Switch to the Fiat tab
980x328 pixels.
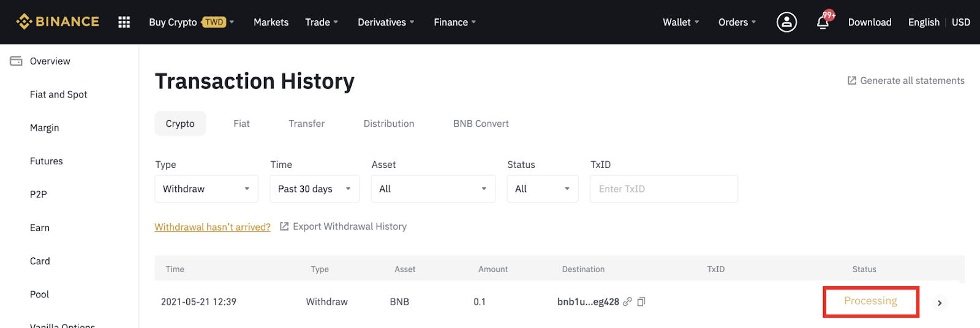[241, 124]
